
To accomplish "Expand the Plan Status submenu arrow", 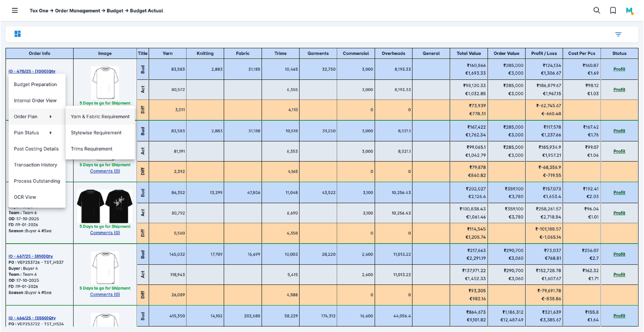I will point(51,133).
